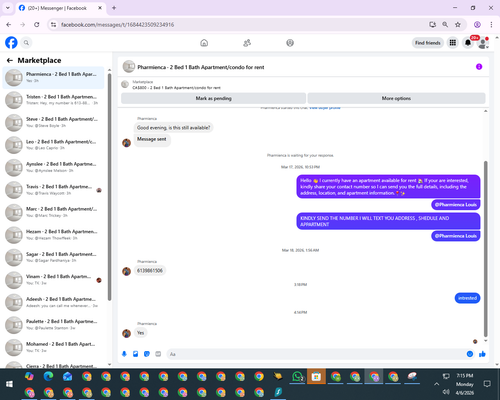Click the round navigation icon right of Friends
Viewport: 500px width, 400px height.
(x=290, y=43)
